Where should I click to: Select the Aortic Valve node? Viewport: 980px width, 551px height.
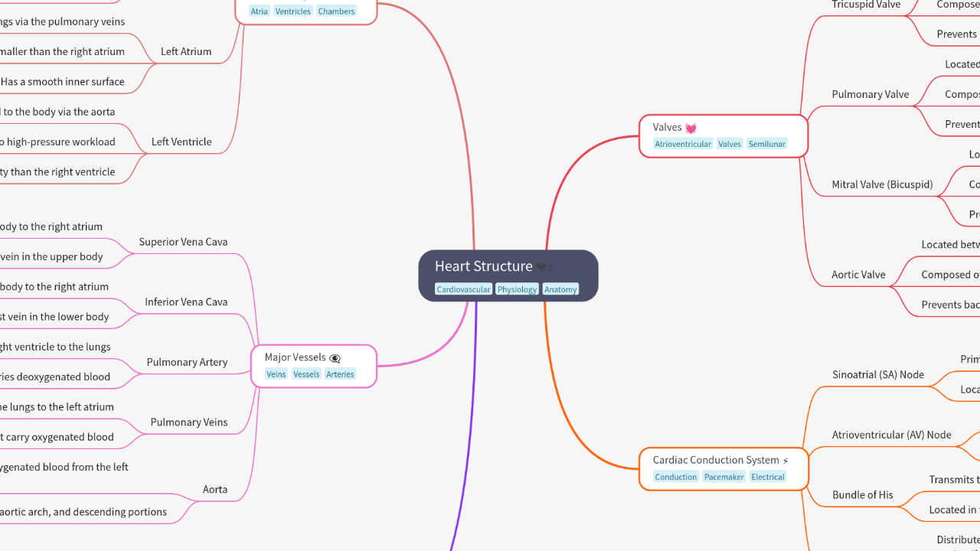(858, 275)
